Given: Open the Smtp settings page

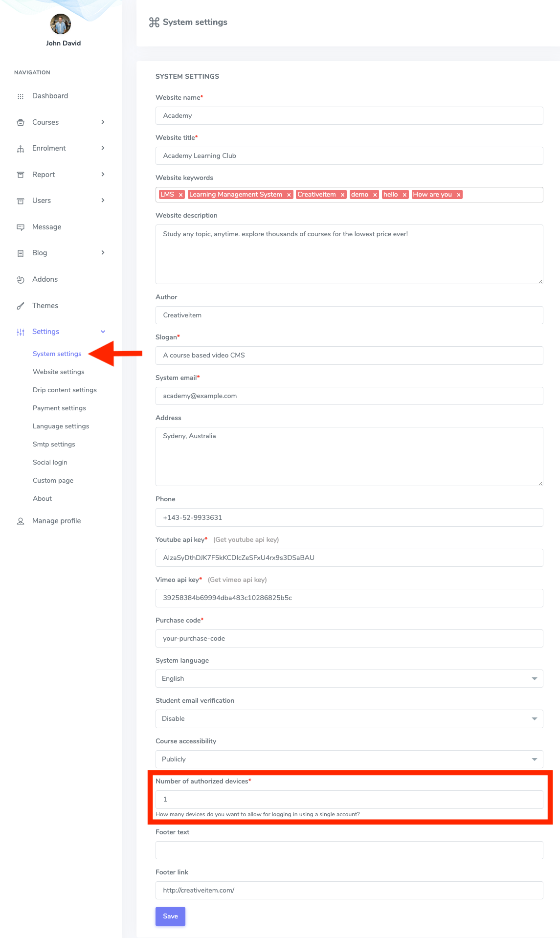Looking at the screenshot, I should [x=54, y=444].
